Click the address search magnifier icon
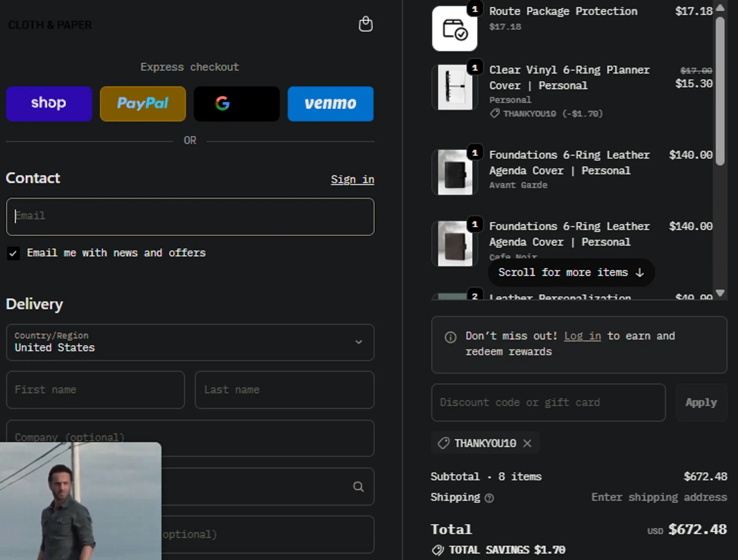Screen dimensions: 738x560 [x=359, y=487]
